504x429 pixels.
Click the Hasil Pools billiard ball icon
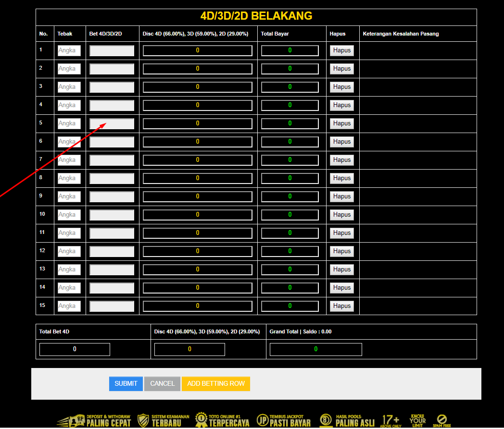(x=326, y=420)
